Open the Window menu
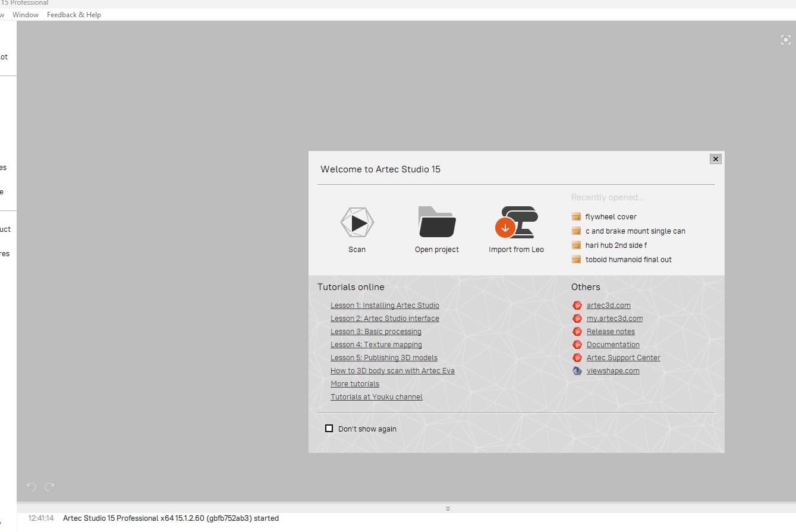796x532 pixels. point(26,15)
